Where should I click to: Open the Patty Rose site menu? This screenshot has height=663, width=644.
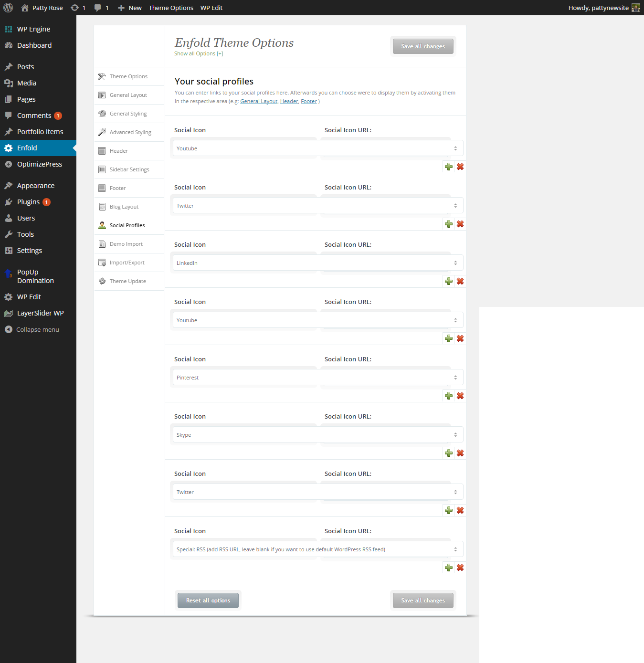pyautogui.click(x=42, y=8)
